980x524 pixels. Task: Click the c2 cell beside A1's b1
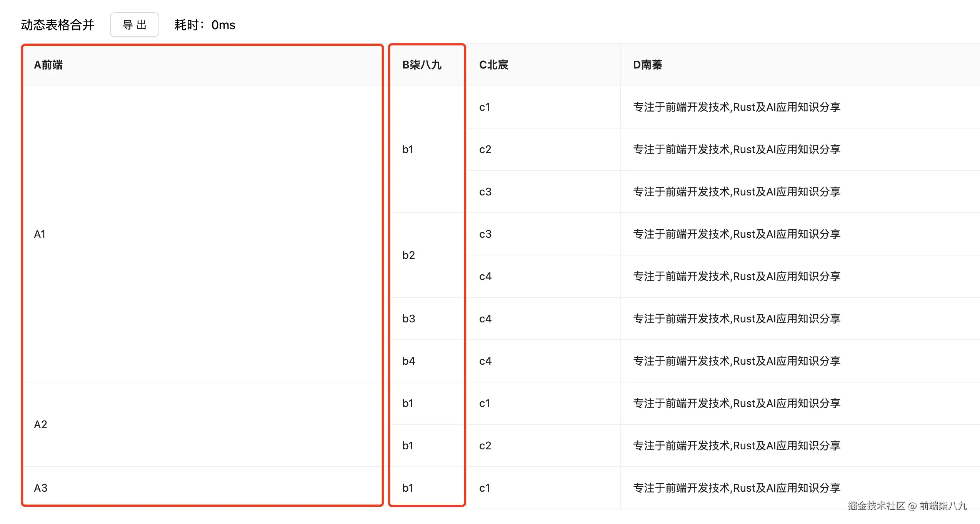point(485,149)
